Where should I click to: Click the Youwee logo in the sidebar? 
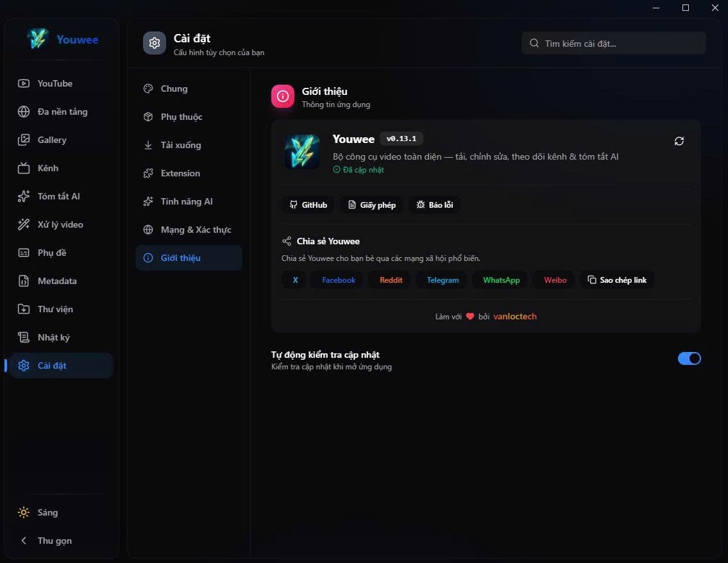tap(38, 40)
